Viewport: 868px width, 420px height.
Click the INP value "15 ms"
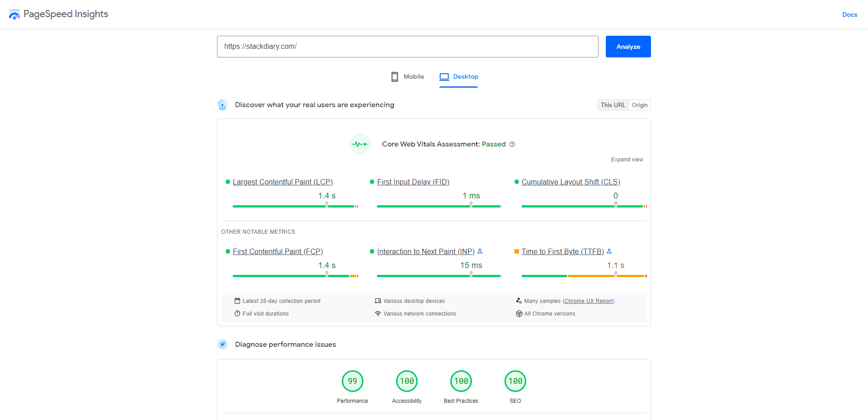[471, 265]
